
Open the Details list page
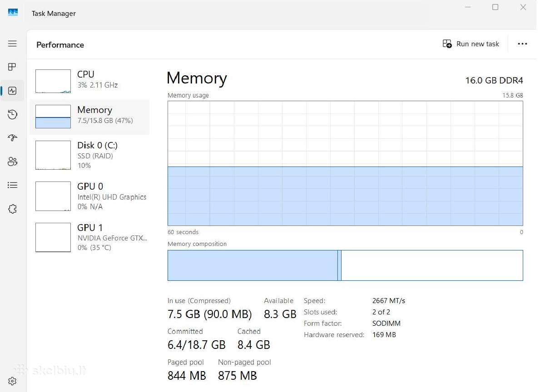(12, 185)
